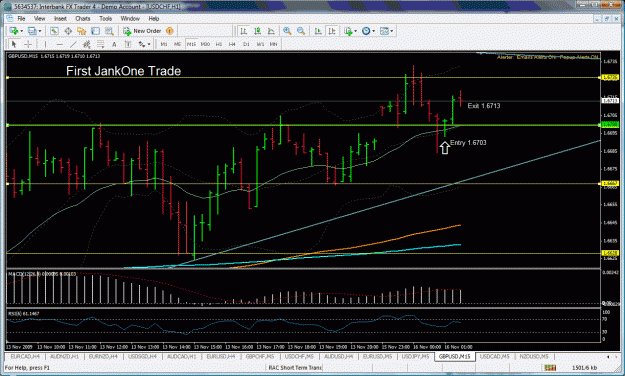The width and height of the screenshot is (625, 376).
Task: Click the Zoom In magnifier icon
Action: coord(287,31)
